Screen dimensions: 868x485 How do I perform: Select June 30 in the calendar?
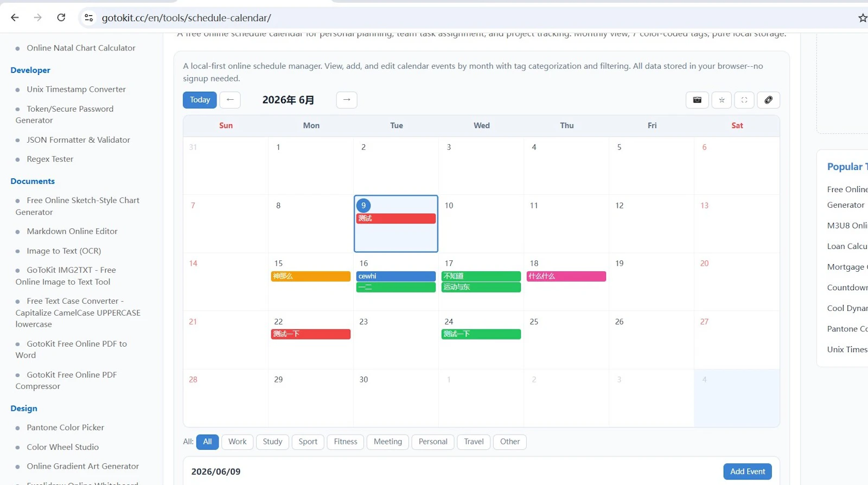click(x=396, y=398)
